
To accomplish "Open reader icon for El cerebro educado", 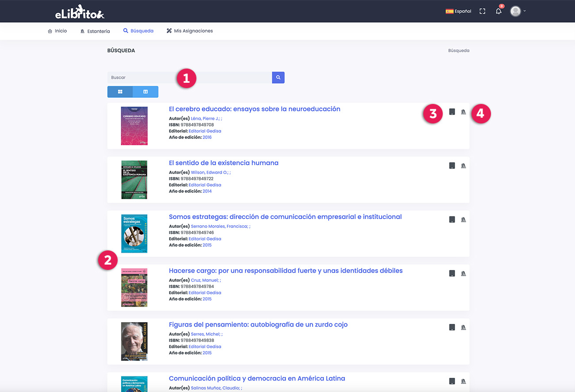I will coord(452,112).
